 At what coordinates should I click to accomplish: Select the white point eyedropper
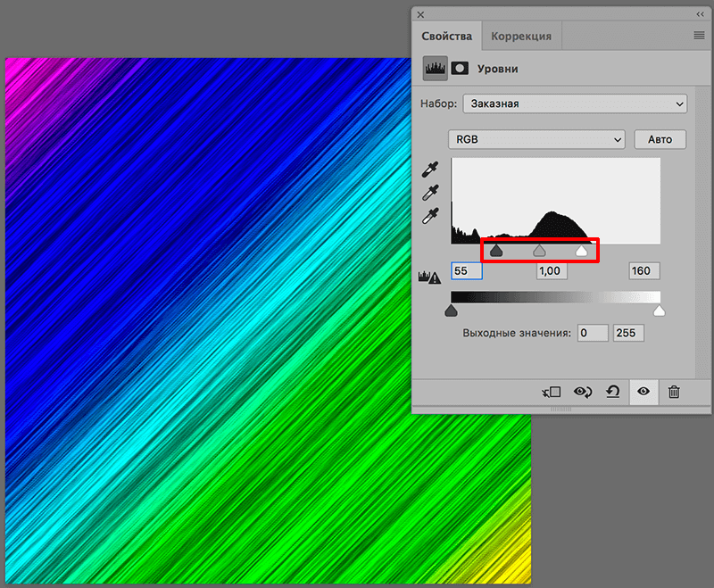pyautogui.click(x=431, y=215)
